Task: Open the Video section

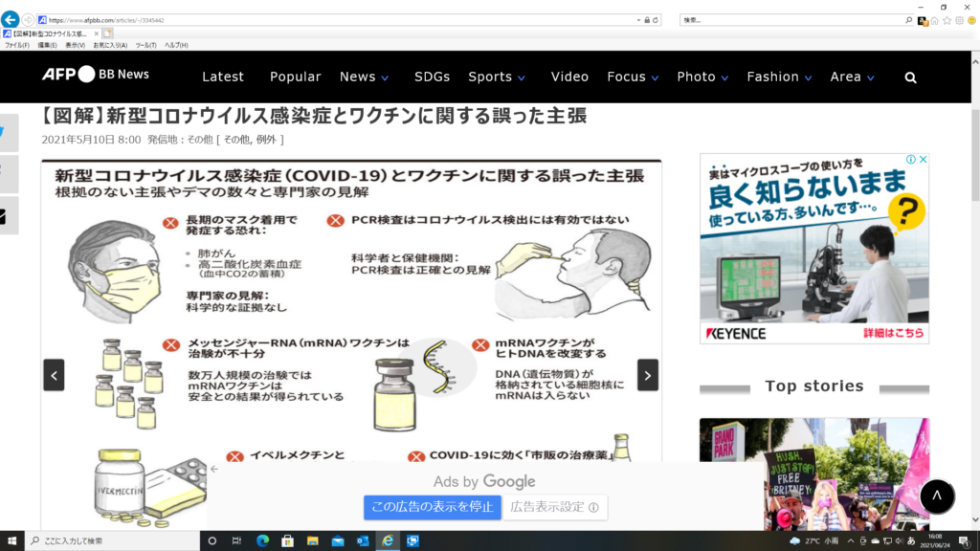Action: coord(569,77)
